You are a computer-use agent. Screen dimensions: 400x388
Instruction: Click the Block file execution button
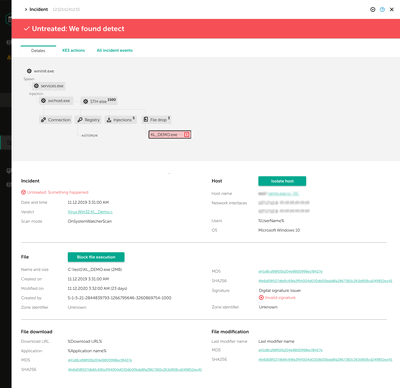pyautogui.click(x=96, y=257)
